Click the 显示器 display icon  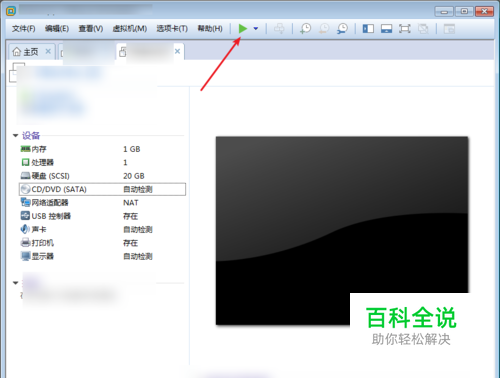[25, 256]
